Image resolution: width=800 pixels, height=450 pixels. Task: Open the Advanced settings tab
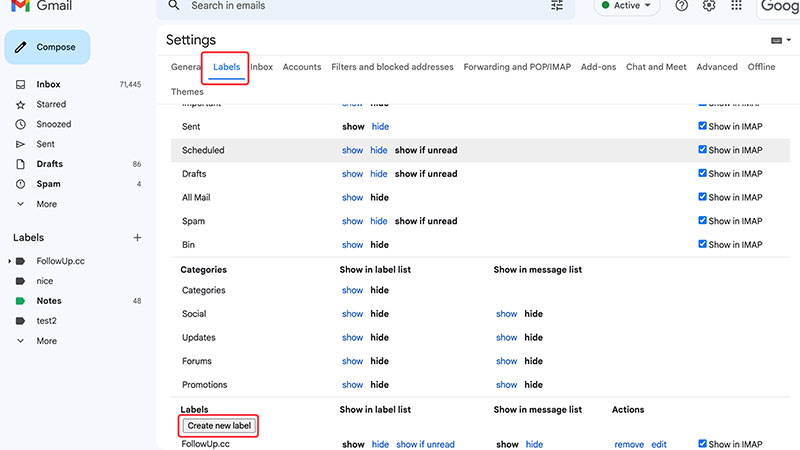(x=717, y=67)
